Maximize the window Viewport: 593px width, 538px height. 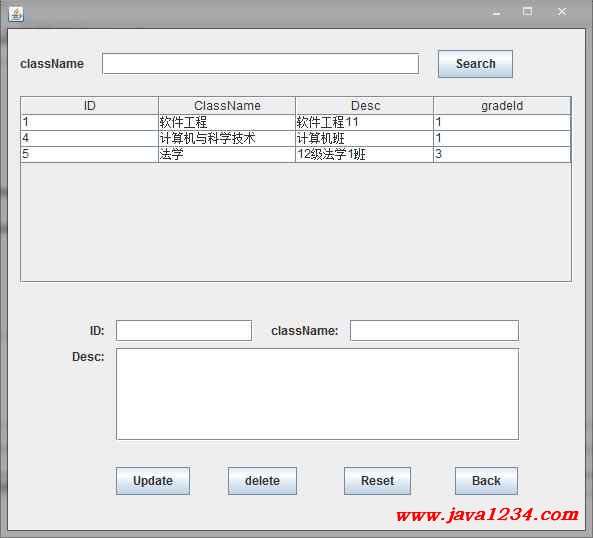(528, 12)
